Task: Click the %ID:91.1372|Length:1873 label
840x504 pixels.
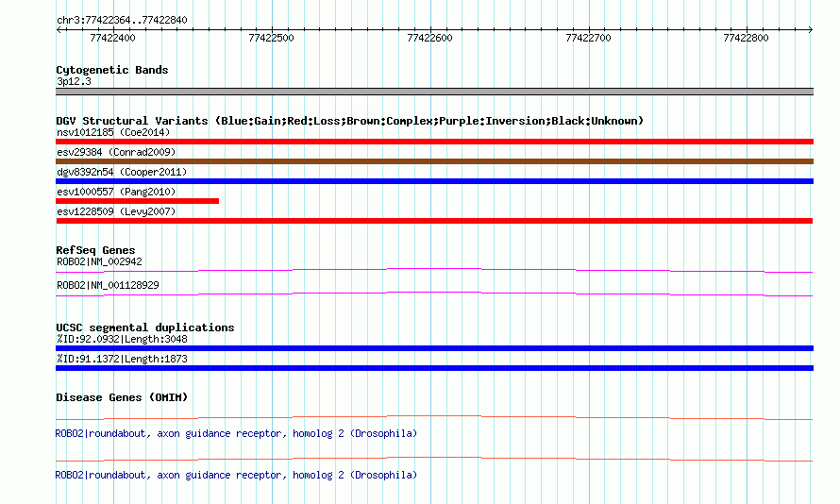Action: (122, 359)
